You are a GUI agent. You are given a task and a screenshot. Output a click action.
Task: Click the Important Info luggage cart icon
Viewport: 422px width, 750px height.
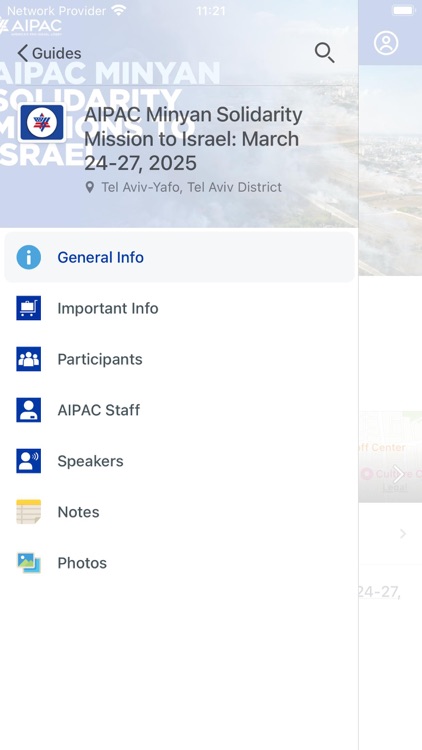click(x=29, y=308)
